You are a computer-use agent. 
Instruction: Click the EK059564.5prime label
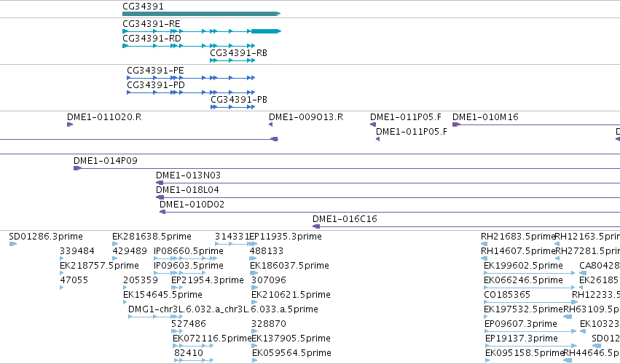coord(292,353)
